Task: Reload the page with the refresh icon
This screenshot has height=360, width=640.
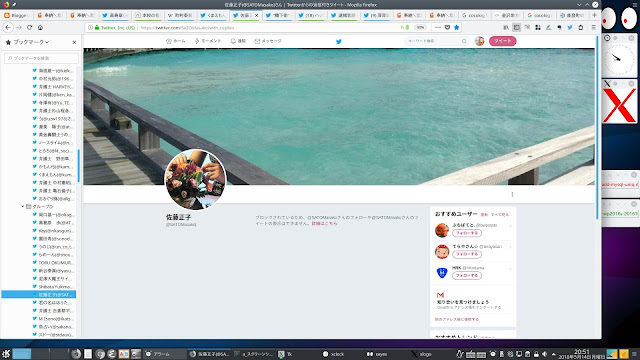Action: coord(29,27)
